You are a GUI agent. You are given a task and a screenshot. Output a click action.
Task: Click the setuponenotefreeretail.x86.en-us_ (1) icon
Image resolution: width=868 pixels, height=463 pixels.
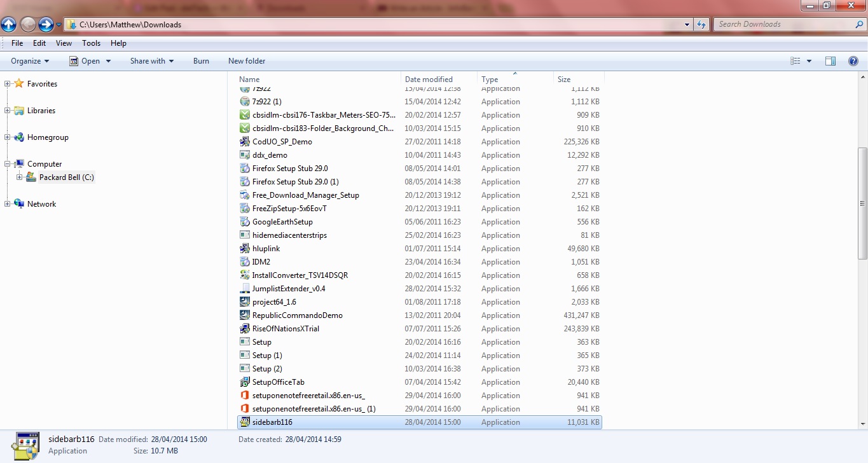(245, 409)
